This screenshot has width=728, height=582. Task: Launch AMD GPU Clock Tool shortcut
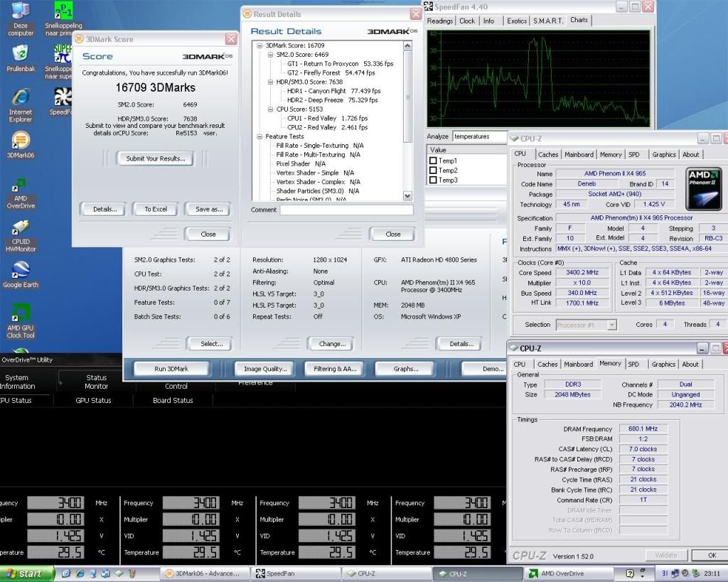click(21, 314)
